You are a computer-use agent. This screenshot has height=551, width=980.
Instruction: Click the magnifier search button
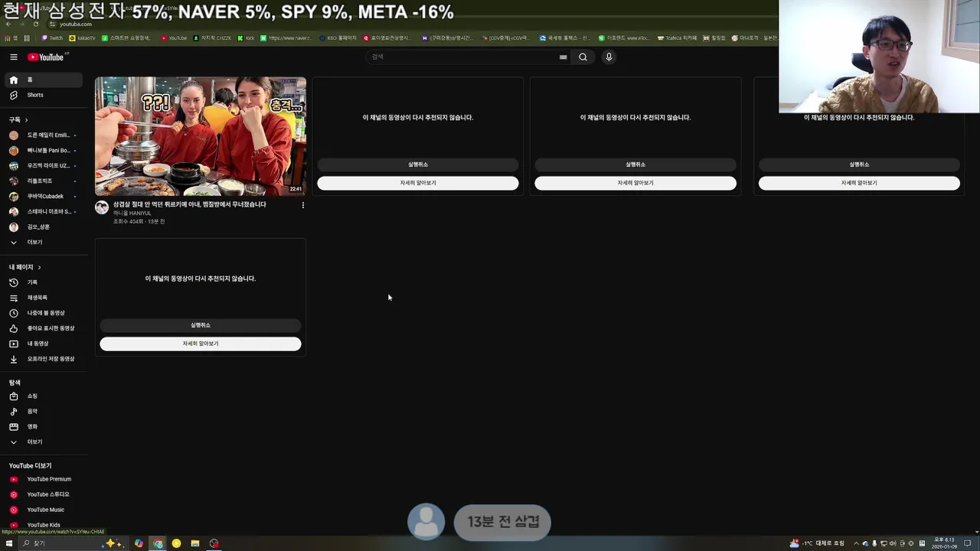[583, 57]
